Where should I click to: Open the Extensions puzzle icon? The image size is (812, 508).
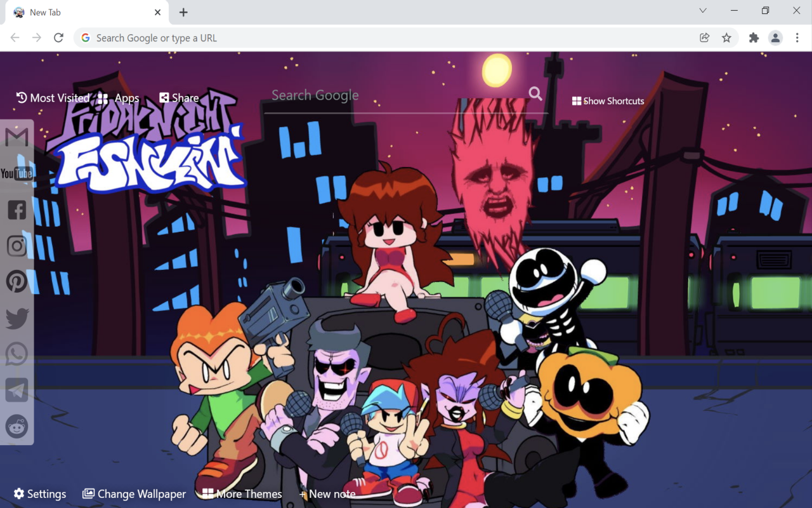(x=754, y=38)
